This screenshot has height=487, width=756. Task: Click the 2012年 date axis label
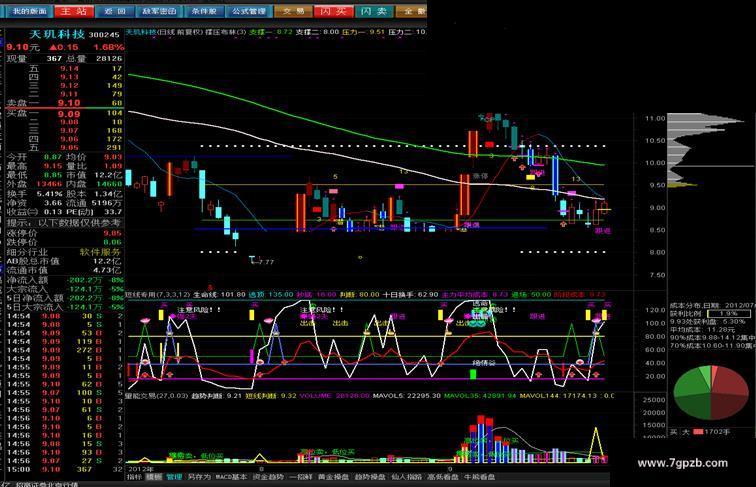pos(140,469)
